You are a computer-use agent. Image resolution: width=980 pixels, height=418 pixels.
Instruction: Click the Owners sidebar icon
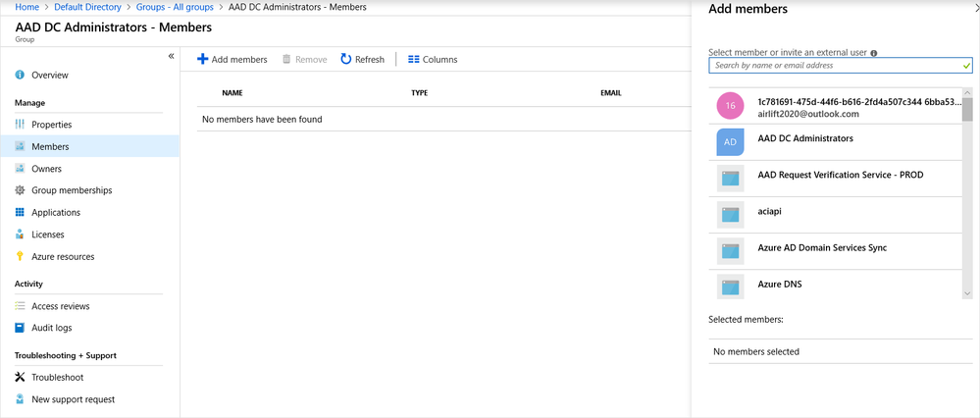click(20, 169)
